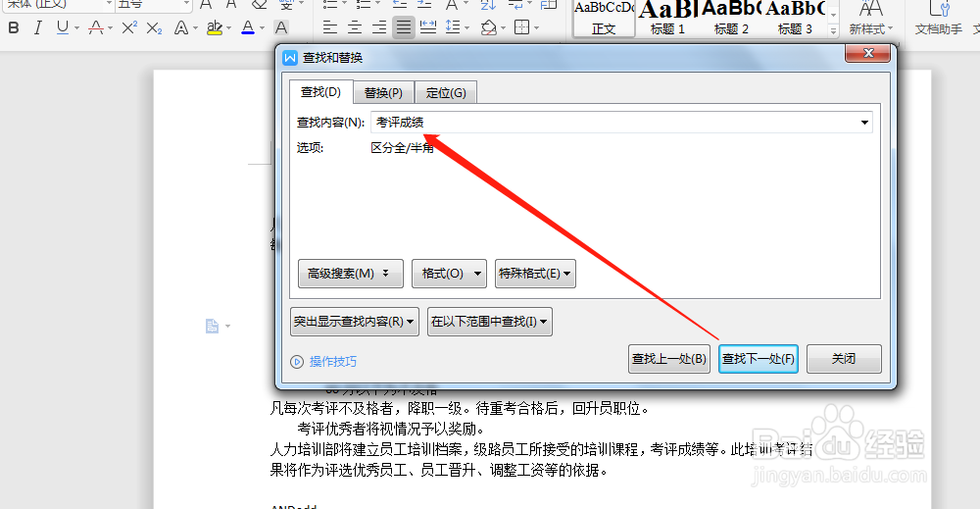Select 正文 style

pyautogui.click(x=604, y=19)
